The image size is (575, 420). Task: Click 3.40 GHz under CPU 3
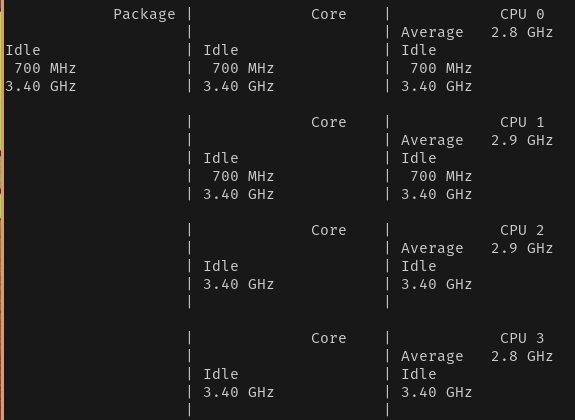436,392
